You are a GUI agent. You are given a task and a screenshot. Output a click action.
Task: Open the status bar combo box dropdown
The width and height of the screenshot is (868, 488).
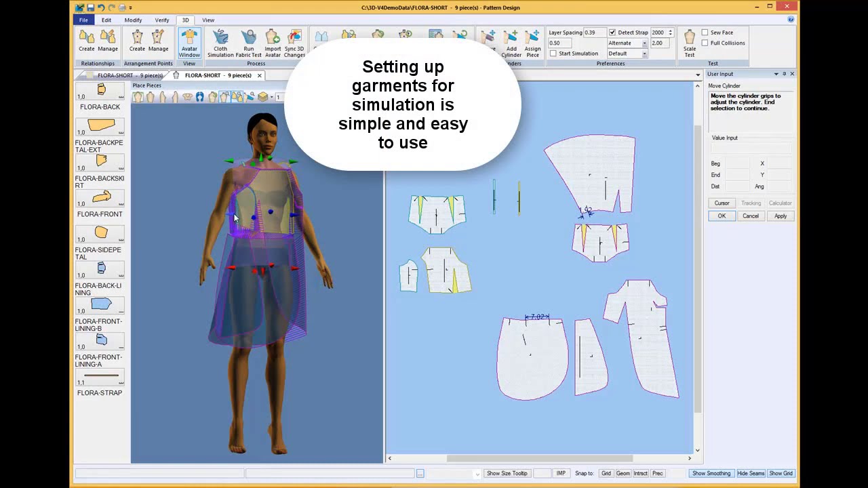pyautogui.click(x=477, y=474)
